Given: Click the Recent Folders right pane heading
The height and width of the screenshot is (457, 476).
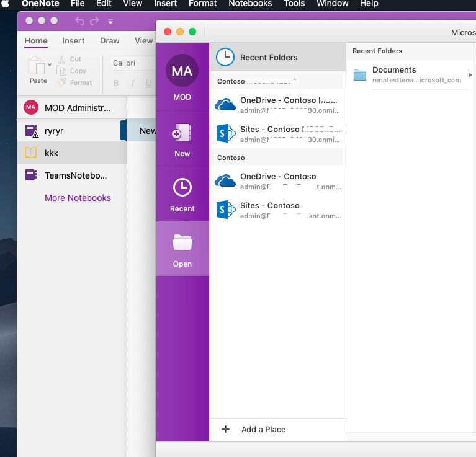Looking at the screenshot, I should click(x=377, y=51).
